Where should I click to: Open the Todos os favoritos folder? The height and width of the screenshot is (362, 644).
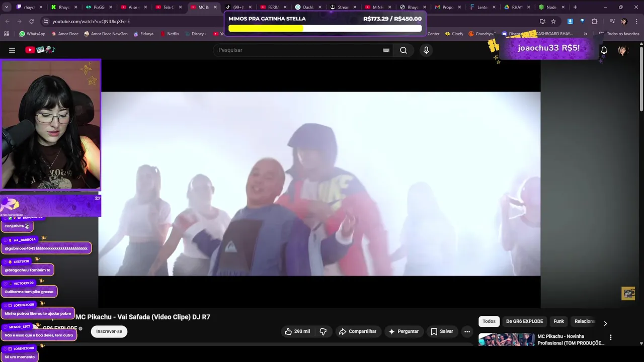619,34
